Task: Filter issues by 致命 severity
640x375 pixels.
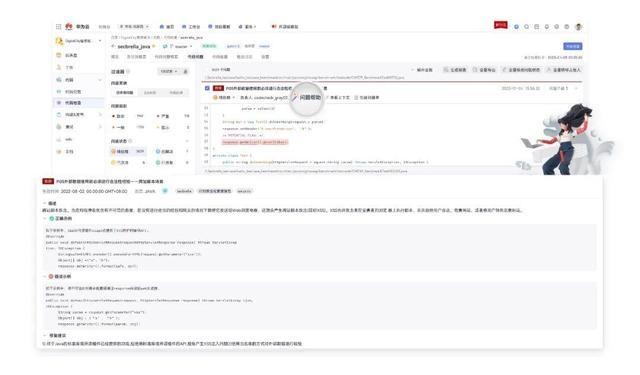Action: coord(127,116)
